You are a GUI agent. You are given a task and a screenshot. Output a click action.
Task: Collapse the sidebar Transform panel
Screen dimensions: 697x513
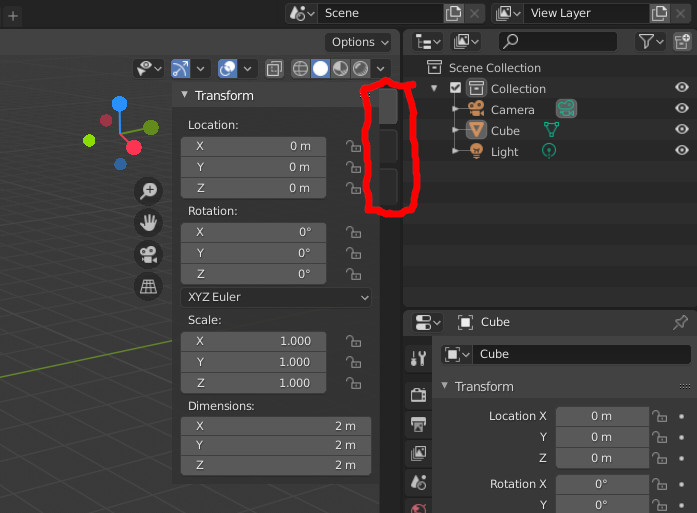coord(184,95)
